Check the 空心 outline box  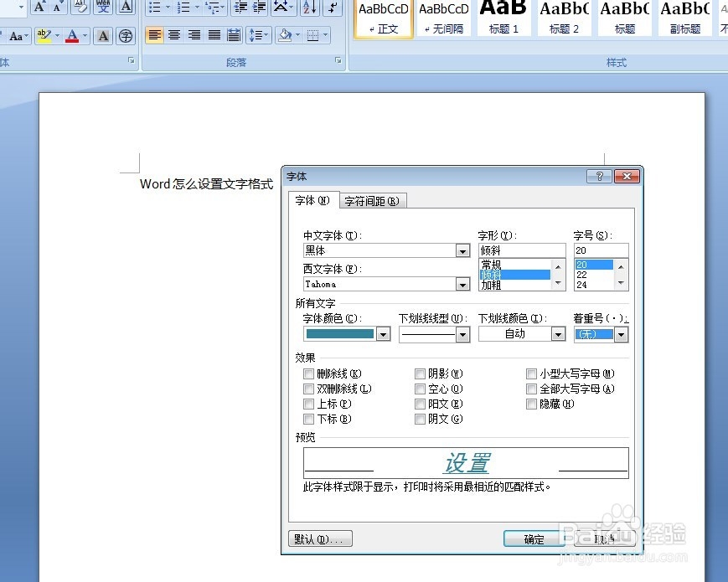tap(420, 389)
